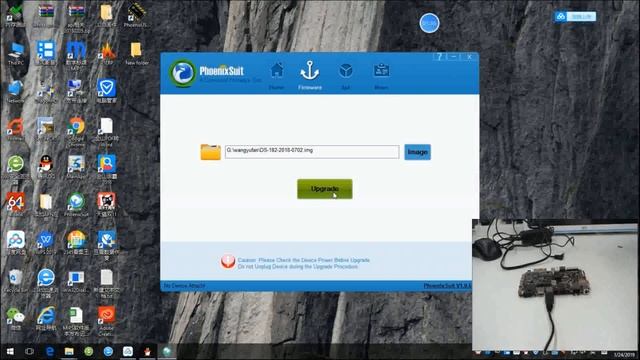
Task: Click the Windows Start button
Action: tap(10, 351)
